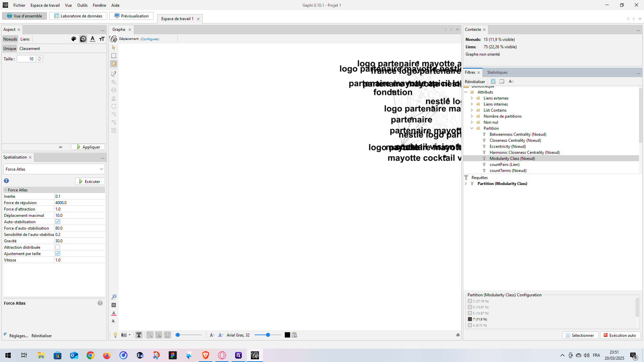Image resolution: width=644 pixels, height=362 pixels.
Task: Select the label color icon in Aspect
Action: 93,39
